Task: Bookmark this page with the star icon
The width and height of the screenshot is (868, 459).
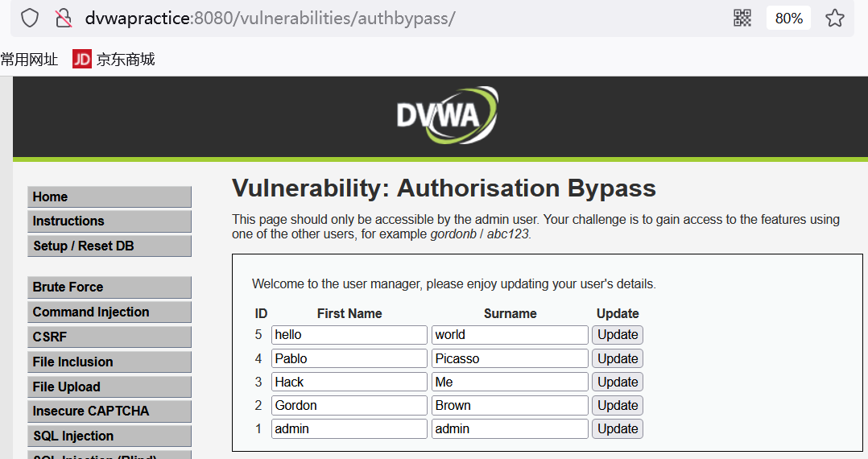Action: click(835, 18)
